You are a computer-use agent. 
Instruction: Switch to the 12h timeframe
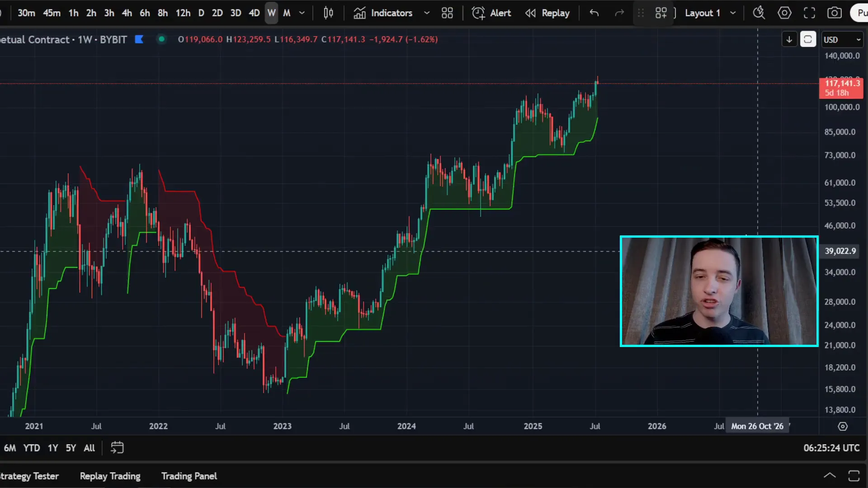click(183, 13)
